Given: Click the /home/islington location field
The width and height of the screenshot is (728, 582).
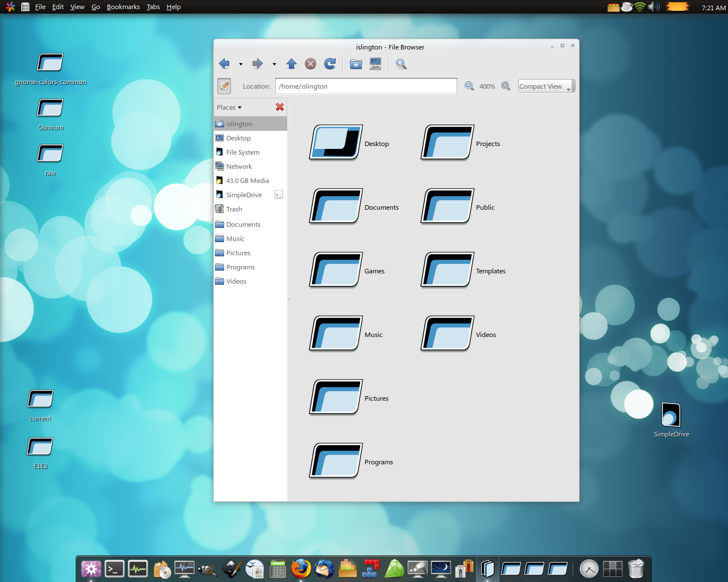Looking at the screenshot, I should [x=366, y=86].
